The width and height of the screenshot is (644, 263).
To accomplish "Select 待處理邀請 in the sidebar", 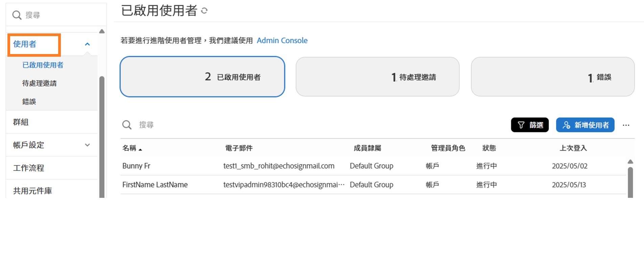I will point(39,83).
